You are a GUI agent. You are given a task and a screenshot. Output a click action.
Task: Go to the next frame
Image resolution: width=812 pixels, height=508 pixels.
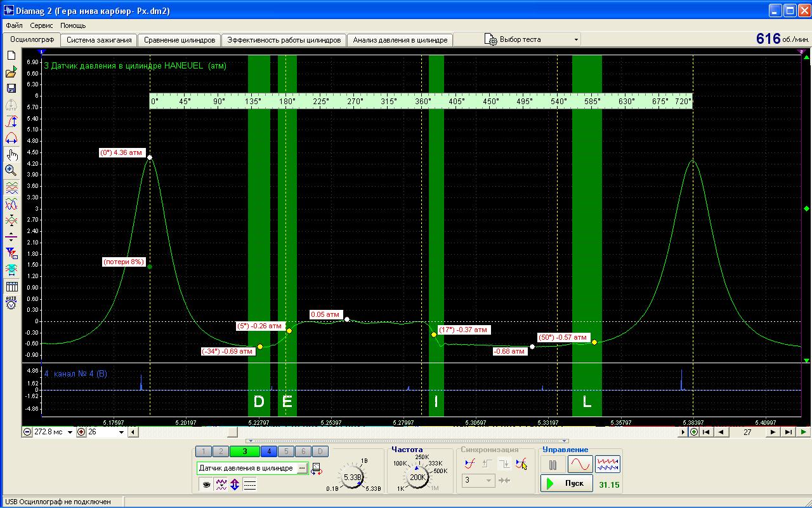pyautogui.click(x=773, y=432)
